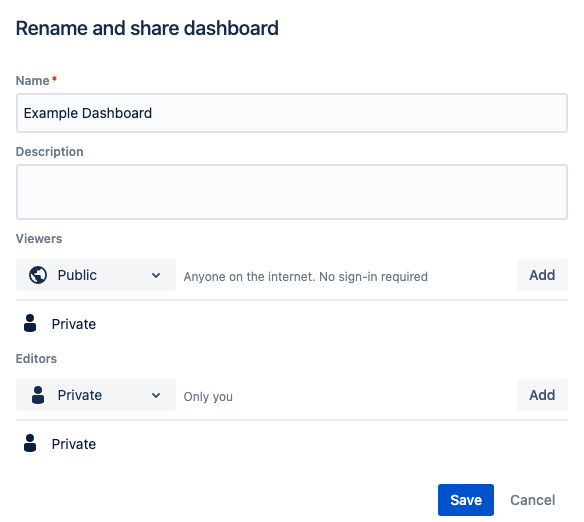The width and height of the screenshot is (584, 522).
Task: Expand the Viewers Public dropdown chevron
Action: 156,276
